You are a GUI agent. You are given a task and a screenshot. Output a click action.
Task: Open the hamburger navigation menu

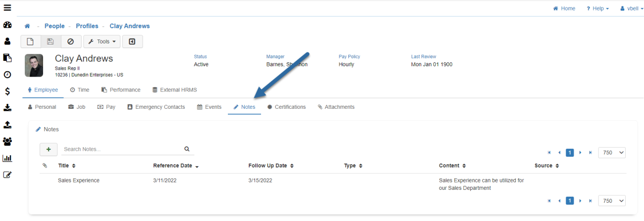pyautogui.click(x=7, y=8)
